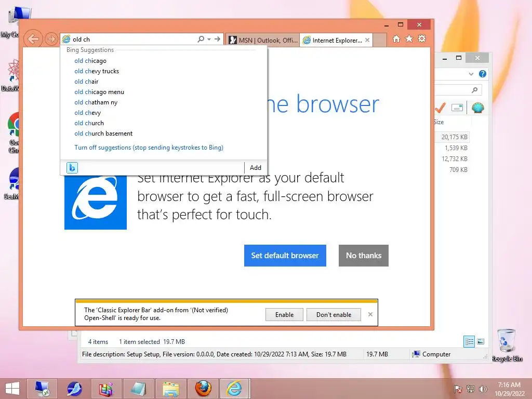Open the notepad taskbar icon
Image resolution: width=532 pixels, height=399 pixels.
pyautogui.click(x=138, y=389)
